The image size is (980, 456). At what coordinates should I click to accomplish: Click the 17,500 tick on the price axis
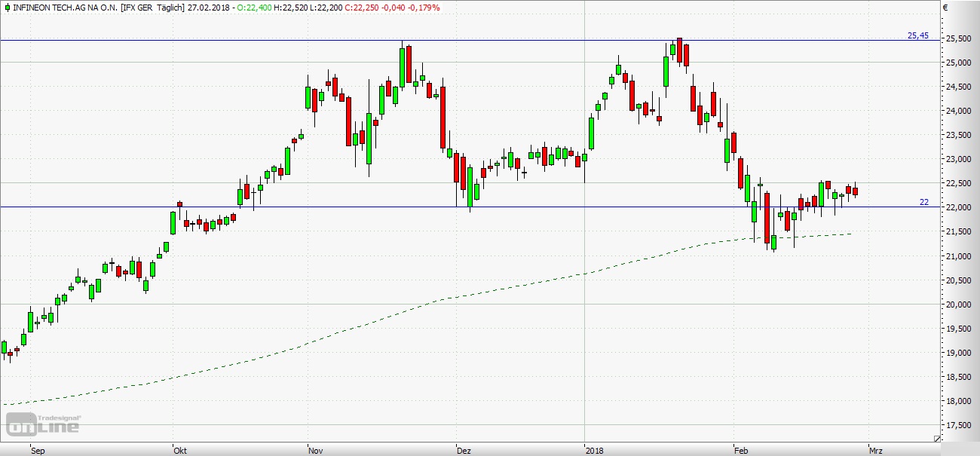pos(960,426)
